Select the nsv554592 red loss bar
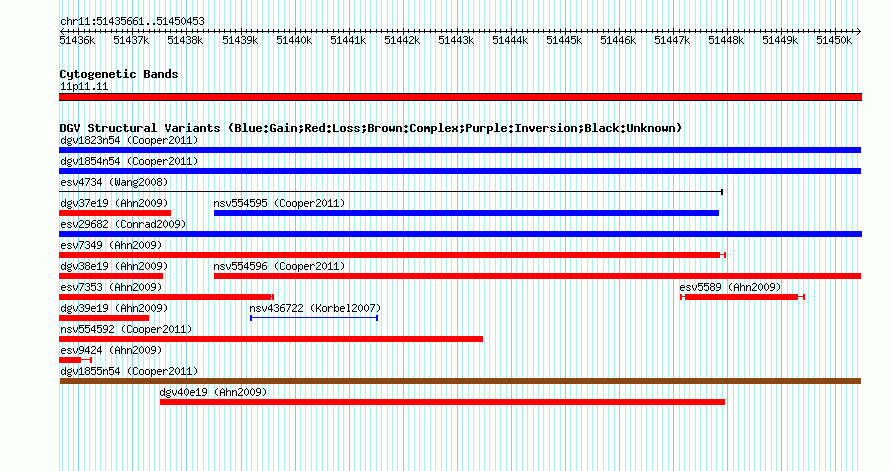Image resolution: width=890 pixels, height=471 pixels. coord(271,339)
